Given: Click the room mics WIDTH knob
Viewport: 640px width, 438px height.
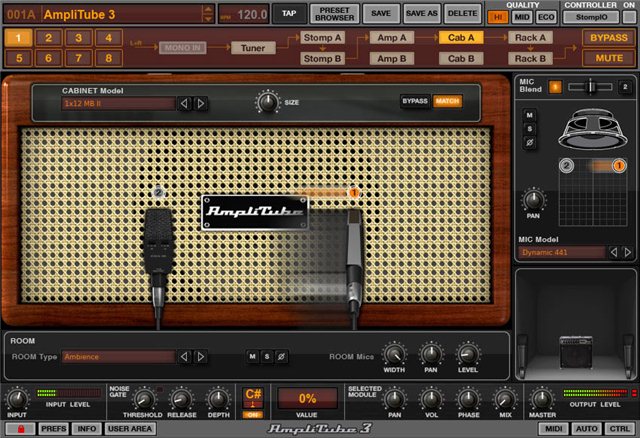Looking at the screenshot, I should point(394,354).
